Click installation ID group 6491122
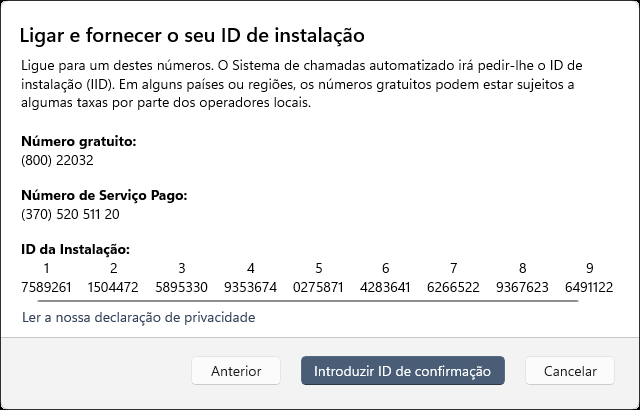Image resolution: width=640 pixels, height=410 pixels. coord(589,286)
